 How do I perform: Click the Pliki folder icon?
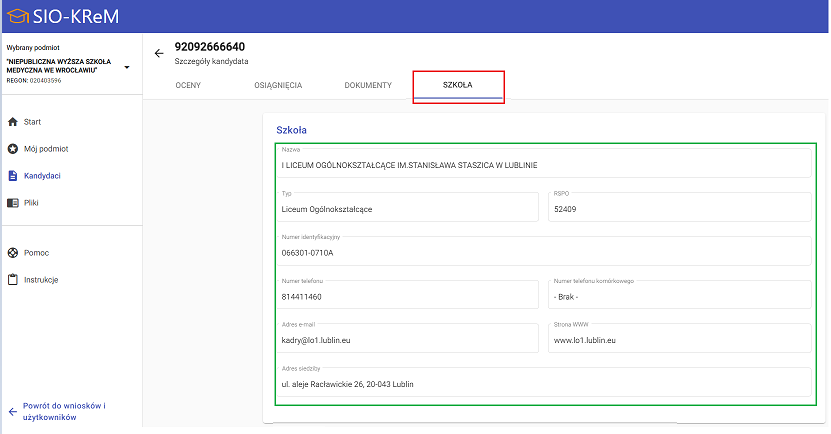pos(12,203)
